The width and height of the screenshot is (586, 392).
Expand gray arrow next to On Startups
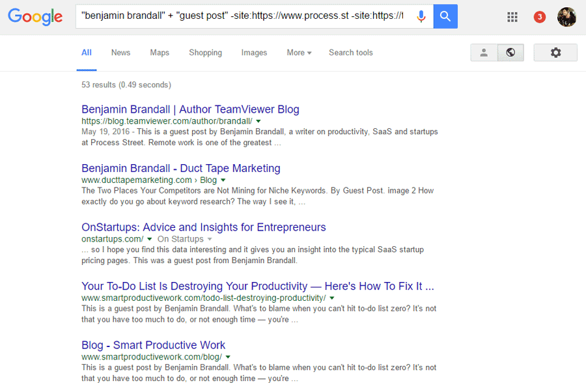[x=210, y=239]
